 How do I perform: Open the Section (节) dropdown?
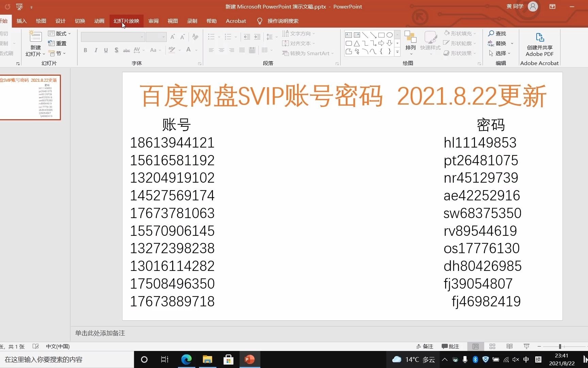(57, 53)
